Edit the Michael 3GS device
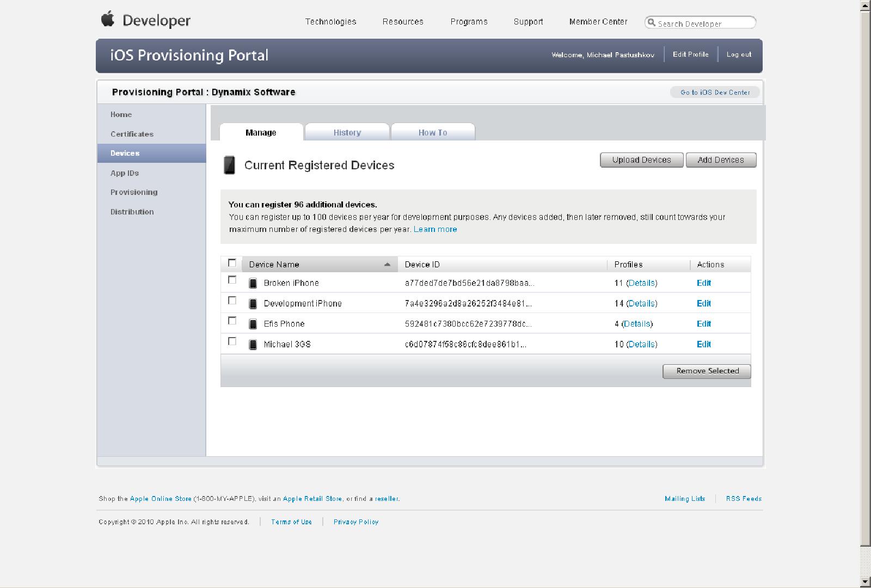The height and width of the screenshot is (588, 871). point(704,345)
